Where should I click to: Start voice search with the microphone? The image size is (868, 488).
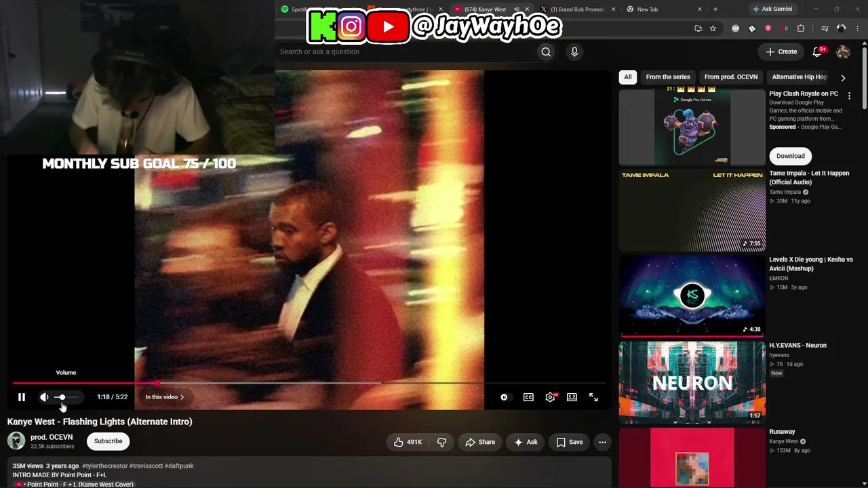pyautogui.click(x=574, y=52)
